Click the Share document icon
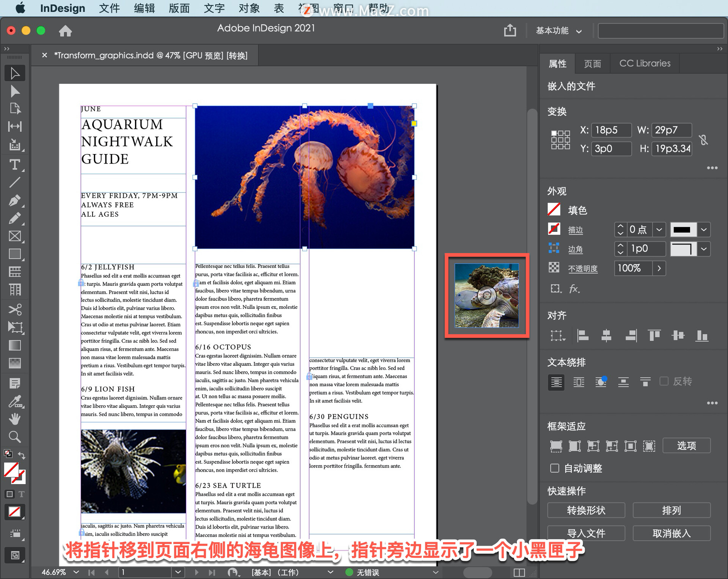The image size is (728, 579). (510, 30)
